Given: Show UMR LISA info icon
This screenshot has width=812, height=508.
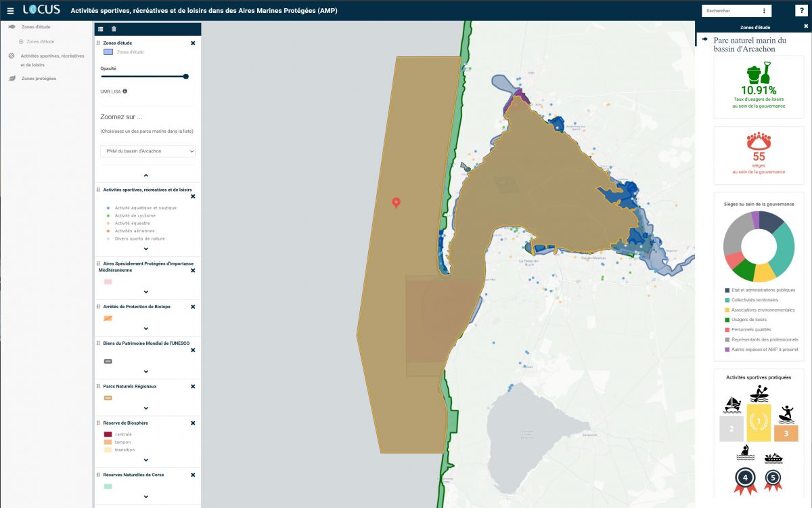Looking at the screenshot, I should (x=125, y=91).
